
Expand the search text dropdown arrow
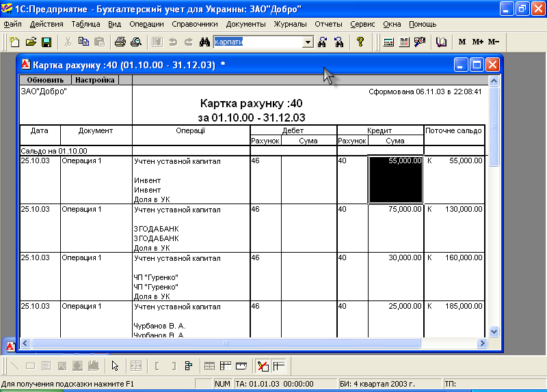pyautogui.click(x=308, y=42)
